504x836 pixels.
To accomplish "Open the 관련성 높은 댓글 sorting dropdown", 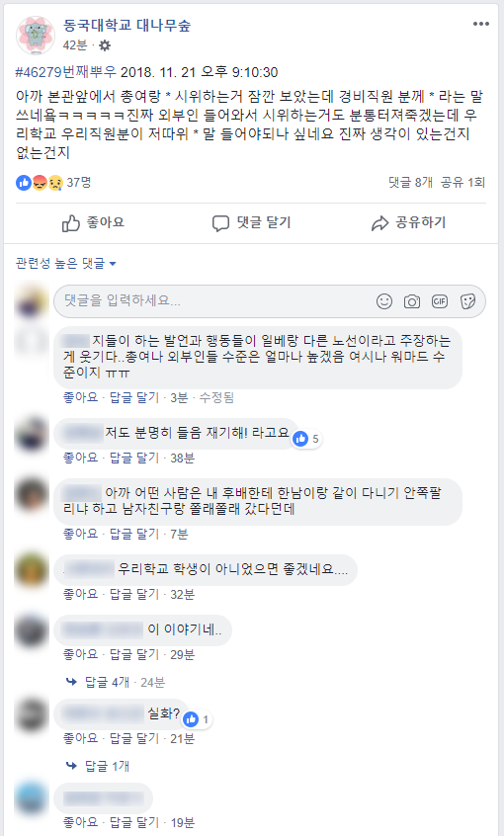I will tap(65, 263).
